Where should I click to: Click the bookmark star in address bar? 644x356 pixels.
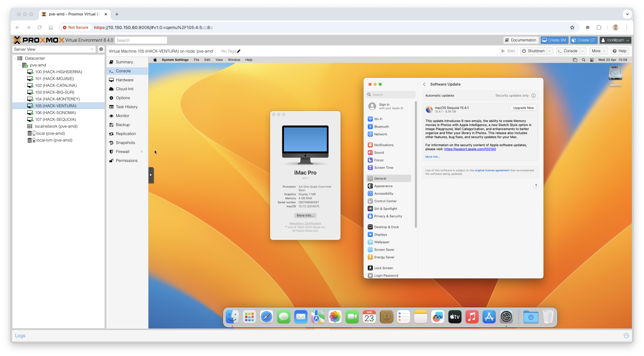(x=572, y=28)
